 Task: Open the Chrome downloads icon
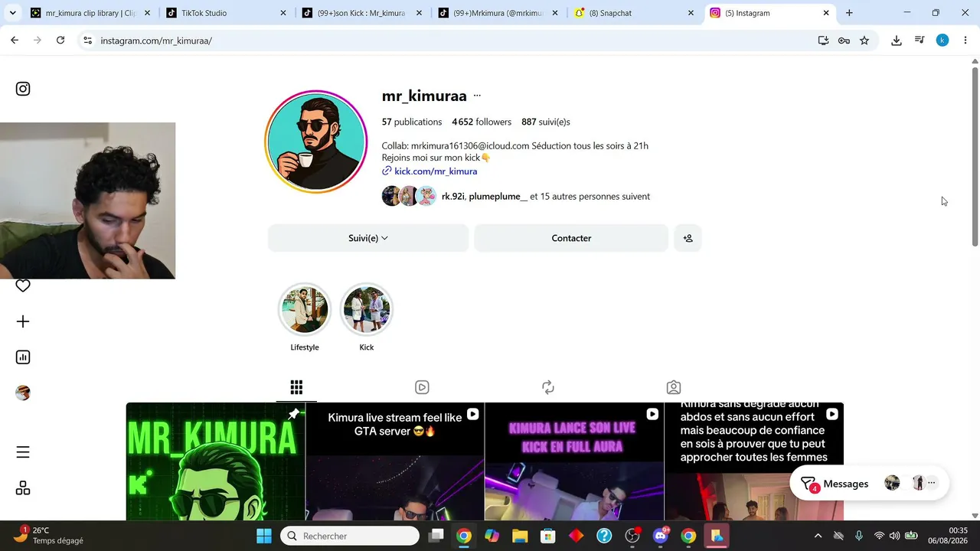coord(897,41)
